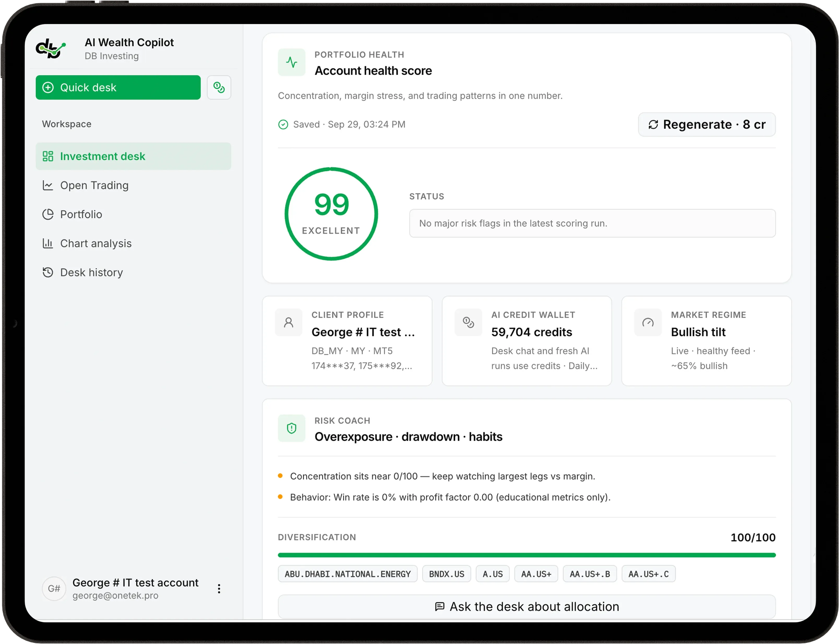Click the Desk history clock icon
Viewport: 839px width, 644px height.
[48, 272]
